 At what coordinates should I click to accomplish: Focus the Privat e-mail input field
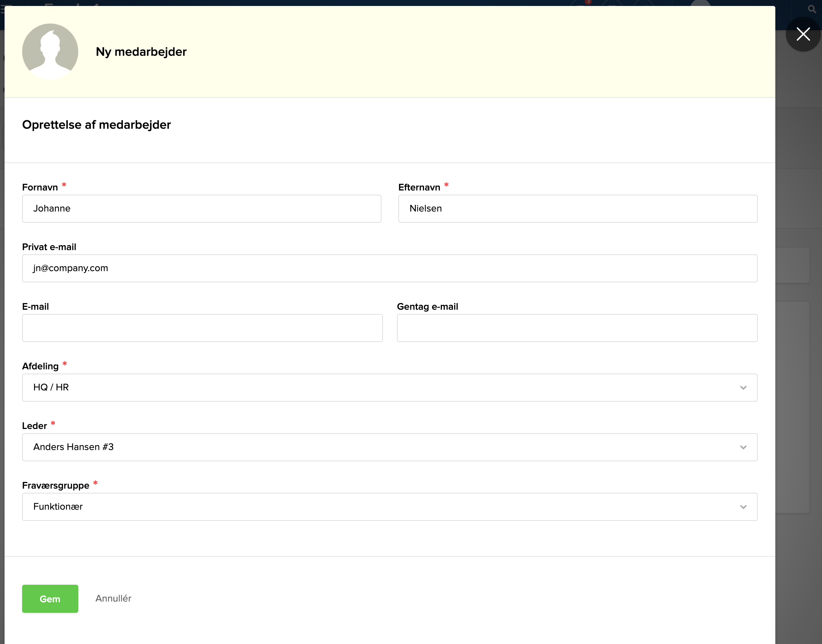click(x=389, y=268)
